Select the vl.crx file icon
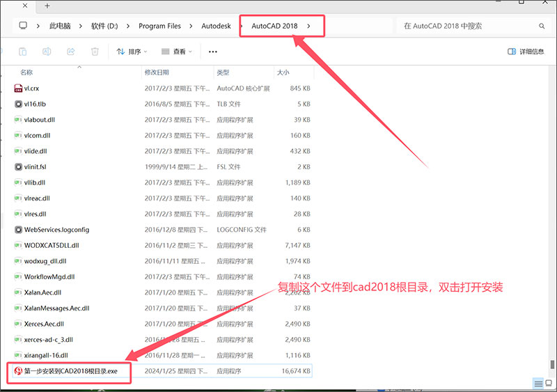Viewport: 557px width, 392px height. (18, 88)
